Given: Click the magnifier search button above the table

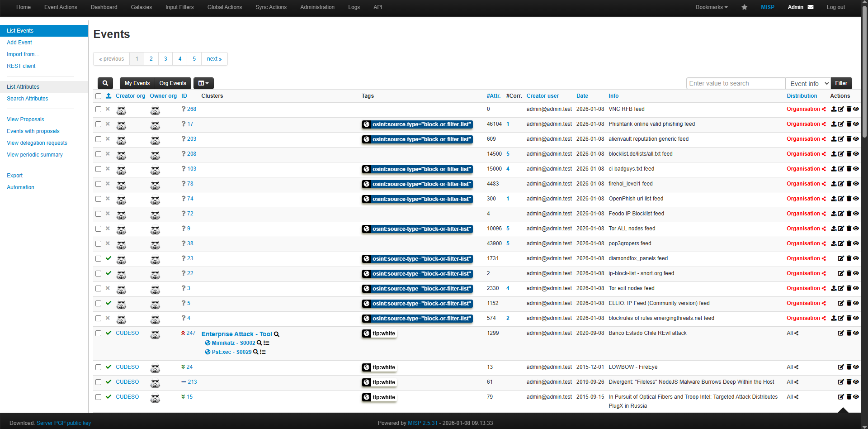Looking at the screenshot, I should coord(105,83).
